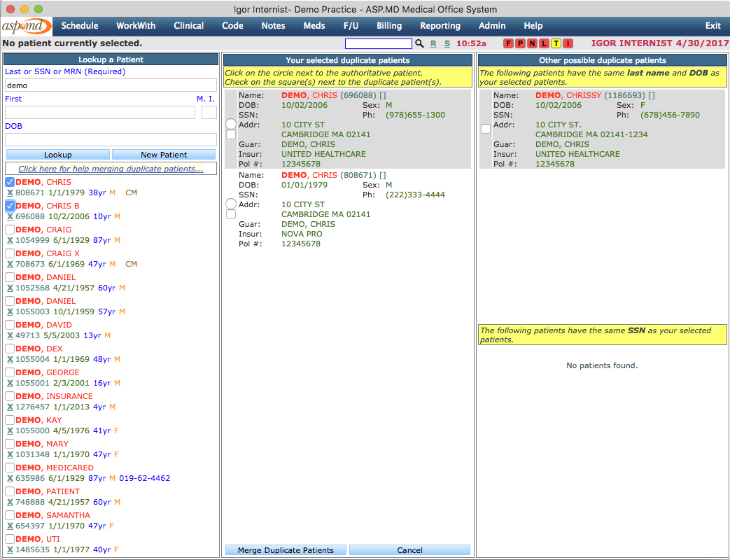Open the Reporting menu
730x560 pixels.
click(x=440, y=26)
